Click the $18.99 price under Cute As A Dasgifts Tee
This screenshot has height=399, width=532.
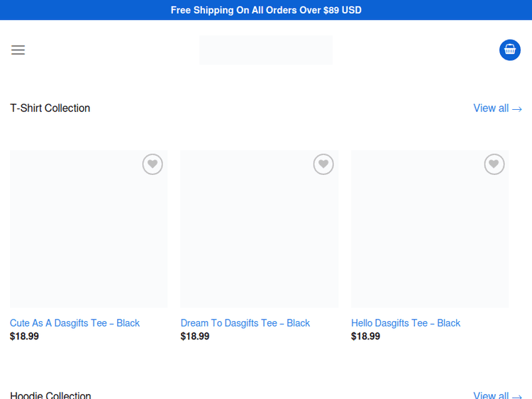click(x=24, y=337)
